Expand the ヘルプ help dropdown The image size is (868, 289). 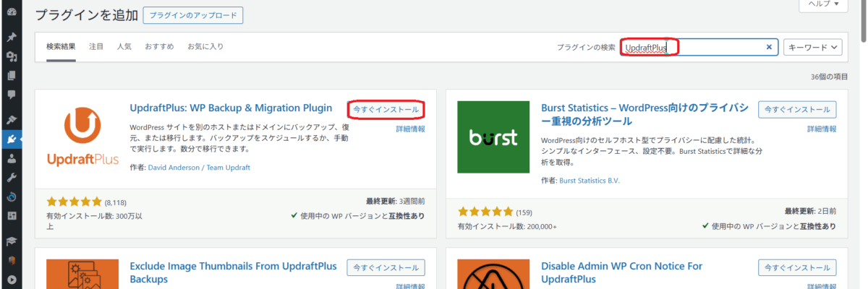823,4
